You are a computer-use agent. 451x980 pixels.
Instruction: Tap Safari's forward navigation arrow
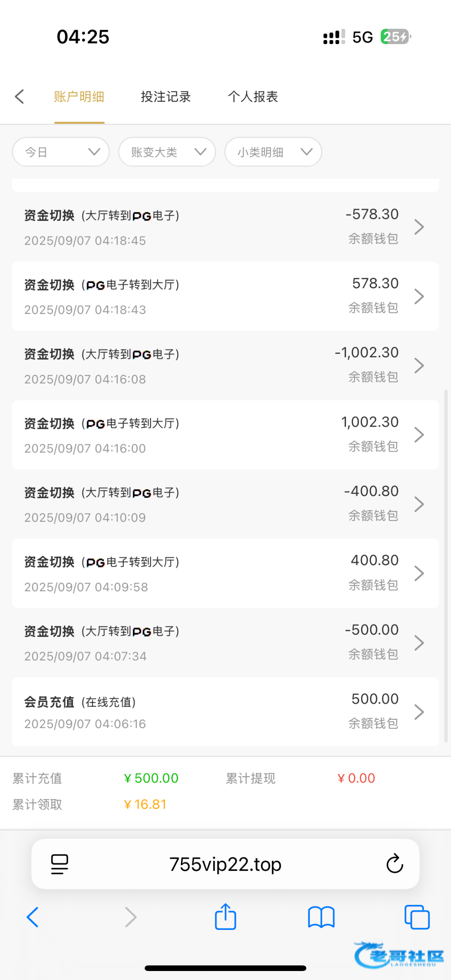[130, 917]
